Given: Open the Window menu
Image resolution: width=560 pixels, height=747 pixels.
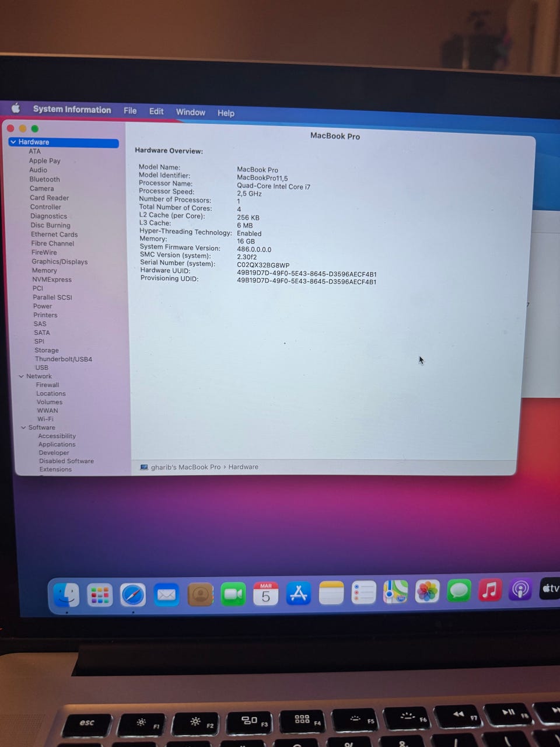Looking at the screenshot, I should (190, 112).
